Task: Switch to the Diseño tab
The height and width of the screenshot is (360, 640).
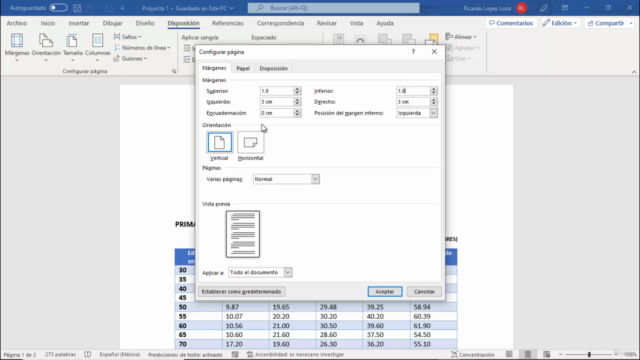Action: pyautogui.click(x=145, y=23)
